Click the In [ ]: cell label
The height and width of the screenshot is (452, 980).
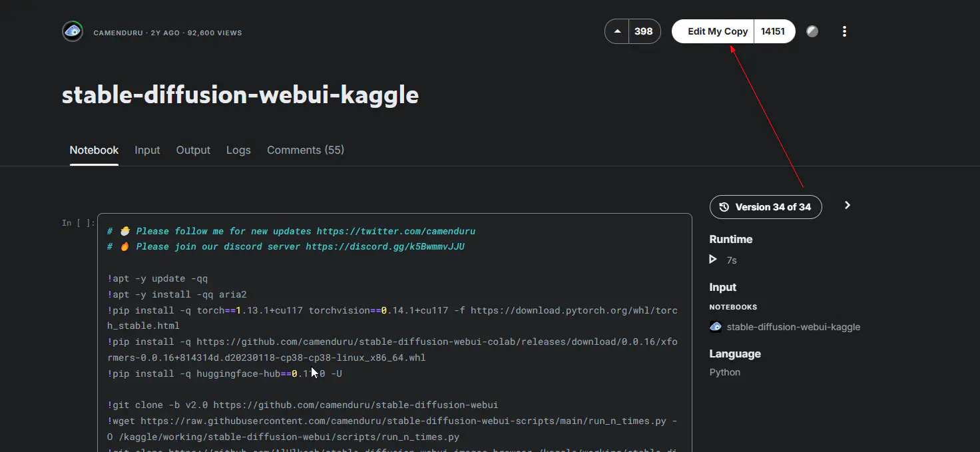coord(78,223)
